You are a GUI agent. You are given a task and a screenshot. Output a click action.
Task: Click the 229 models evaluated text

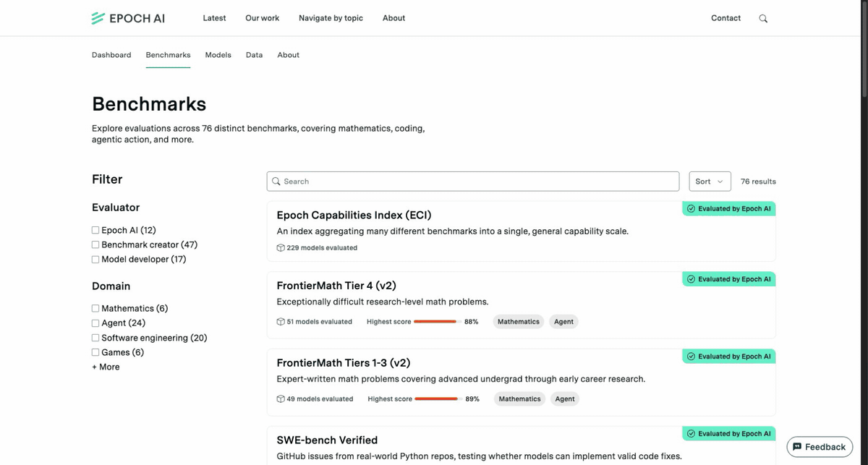point(322,247)
